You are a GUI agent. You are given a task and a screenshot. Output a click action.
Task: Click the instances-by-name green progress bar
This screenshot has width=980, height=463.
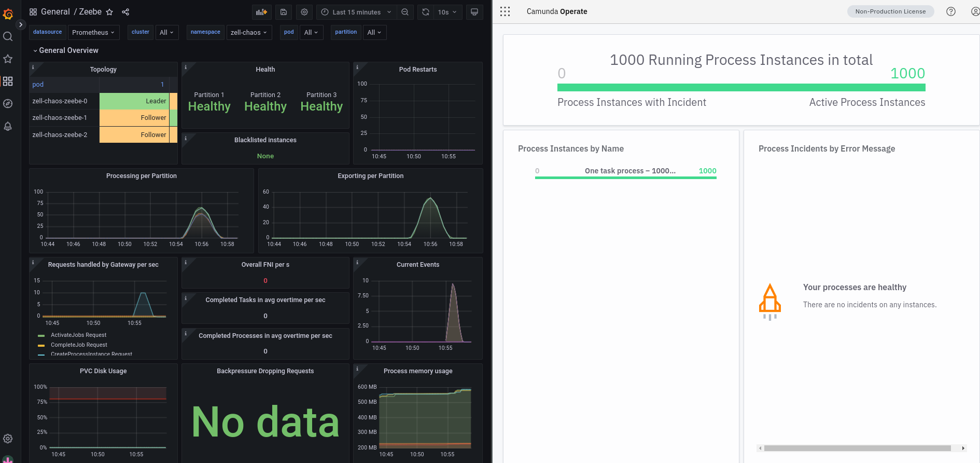626,178
